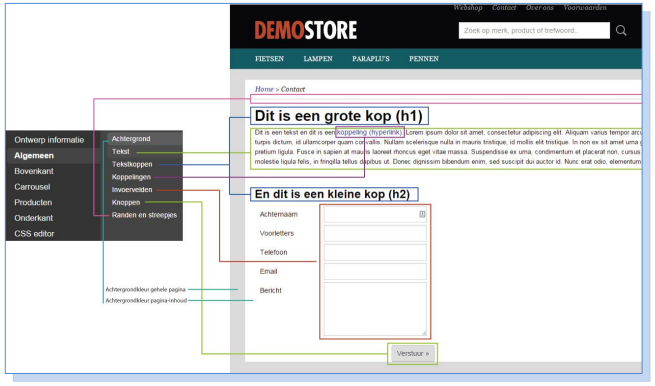Image resolution: width=655 pixels, height=386 pixels.
Task: Focus the search box Zoek op merk
Action: coord(534,30)
